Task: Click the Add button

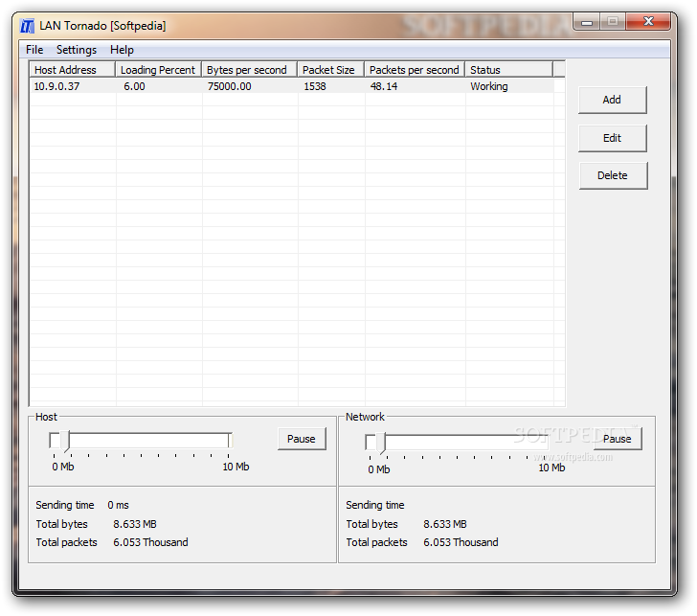Action: (x=612, y=100)
